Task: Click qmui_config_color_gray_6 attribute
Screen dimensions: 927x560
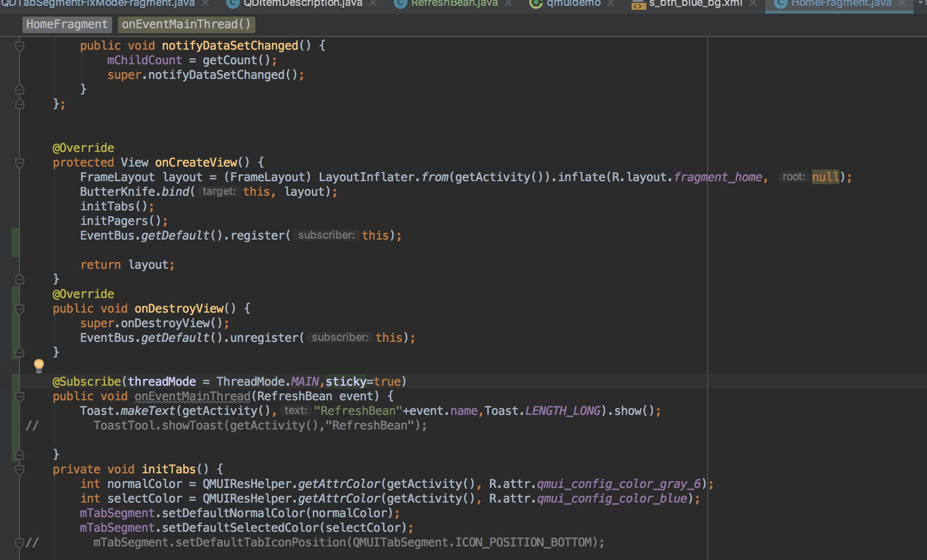Action: (x=619, y=484)
